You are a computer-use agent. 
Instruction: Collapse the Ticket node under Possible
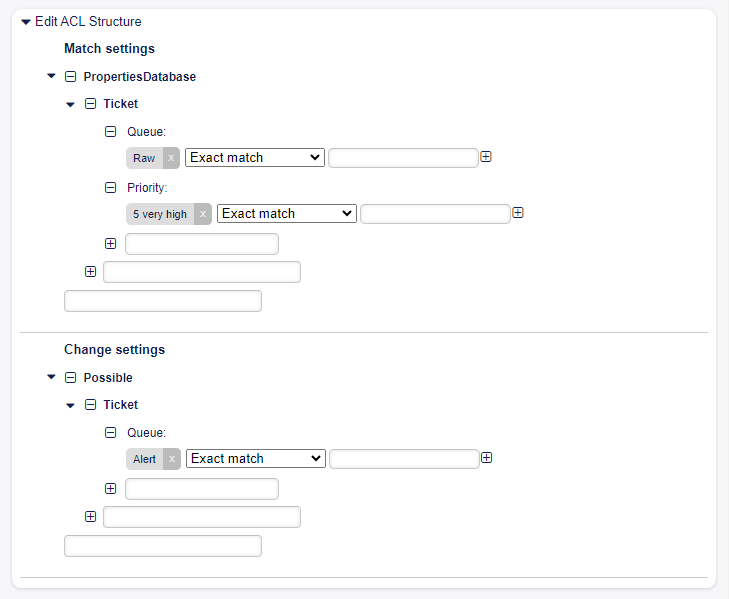(71, 405)
